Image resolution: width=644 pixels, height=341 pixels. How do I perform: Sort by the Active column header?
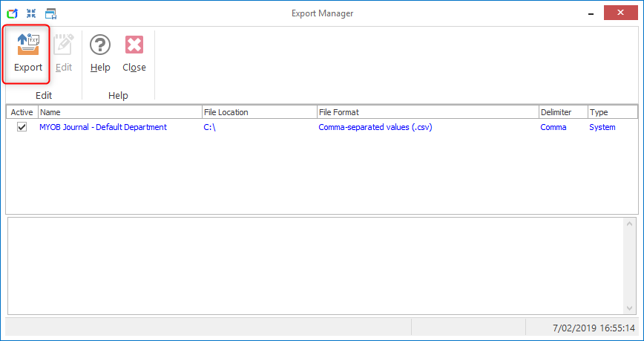point(22,112)
